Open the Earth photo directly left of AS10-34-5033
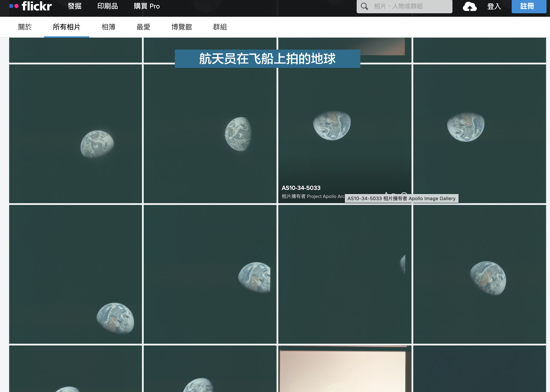Viewport: 550px width, 392px height. pos(210,134)
